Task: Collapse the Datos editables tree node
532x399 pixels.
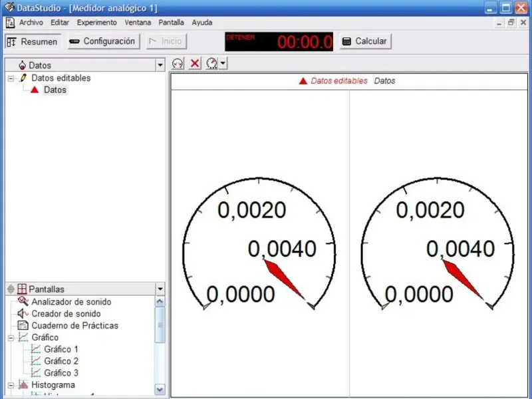Action: 11,78
